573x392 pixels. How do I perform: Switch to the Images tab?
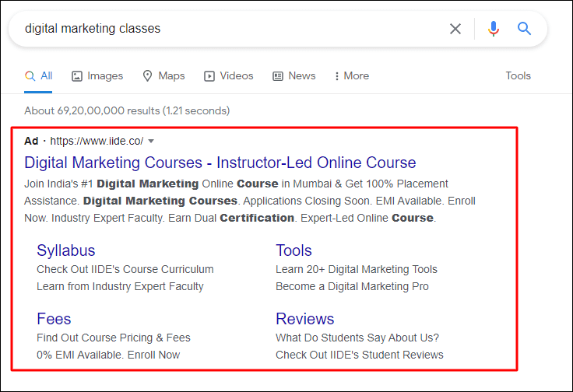click(97, 76)
